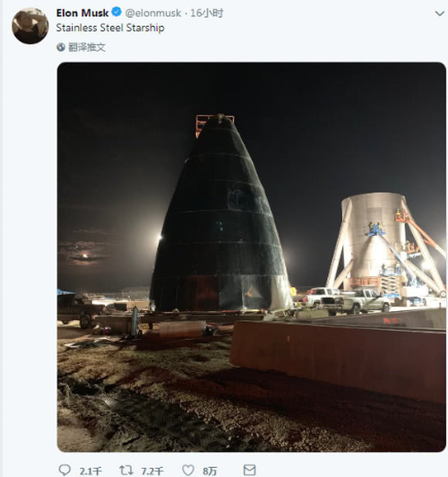The height and width of the screenshot is (477, 448).
Task: Open the 16小时 timestamp link
Action: [207, 13]
